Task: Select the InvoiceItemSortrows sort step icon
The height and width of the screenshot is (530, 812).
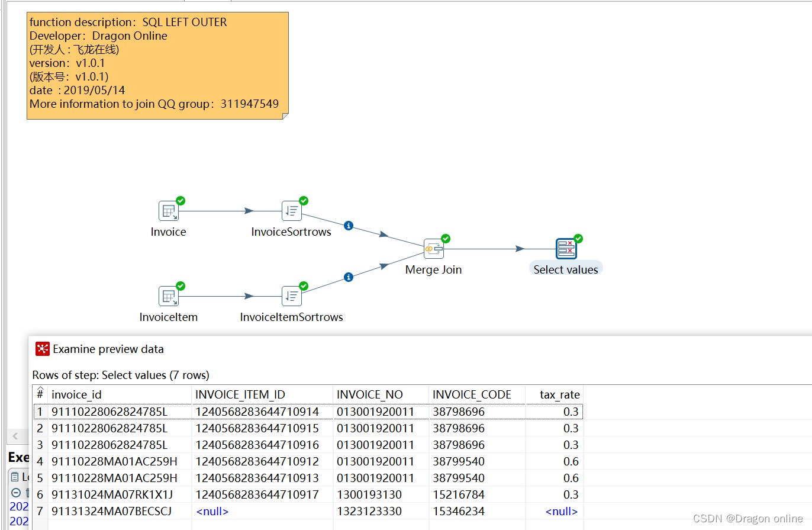Action: 291,296
